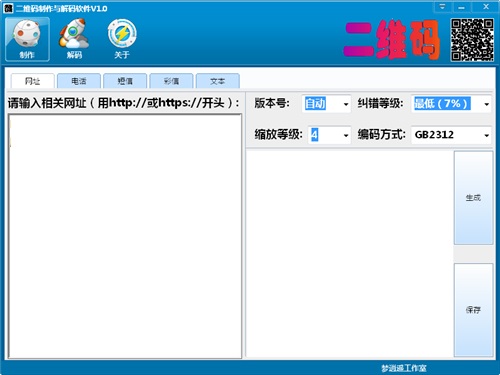The height and width of the screenshot is (375, 500).
Task: Expand the 编码方式 dropdown showing GB2312
Action: point(451,135)
